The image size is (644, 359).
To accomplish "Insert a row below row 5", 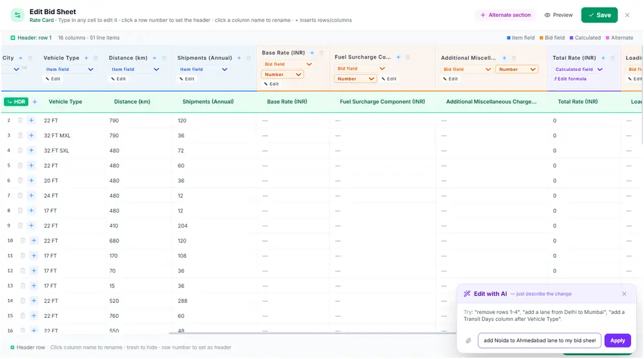I will (31, 165).
